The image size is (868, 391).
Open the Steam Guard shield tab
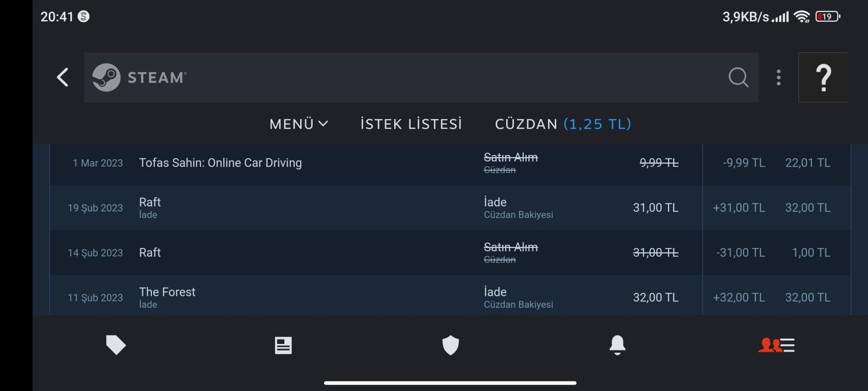[450, 345]
